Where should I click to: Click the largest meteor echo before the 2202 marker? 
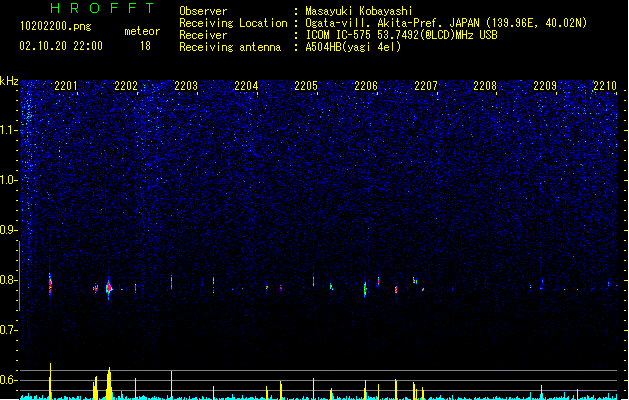point(109,288)
